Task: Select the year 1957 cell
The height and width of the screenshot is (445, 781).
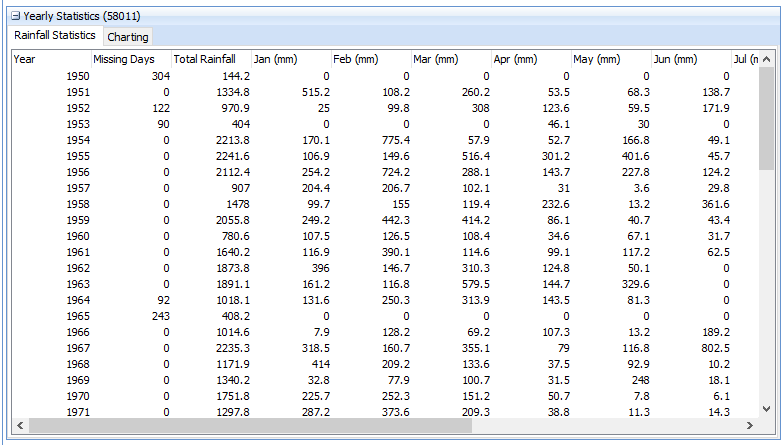Action: tap(78, 188)
